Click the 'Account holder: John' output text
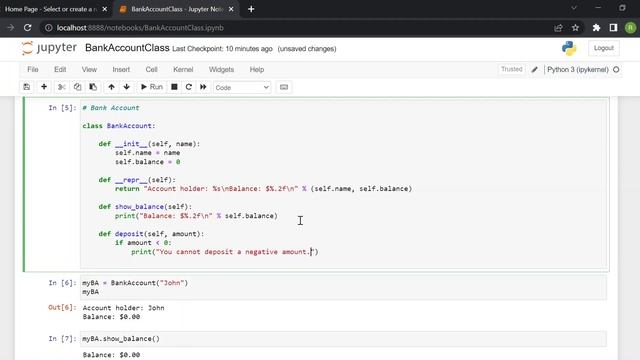Image resolution: width=640 pixels, height=360 pixels. (x=123, y=308)
